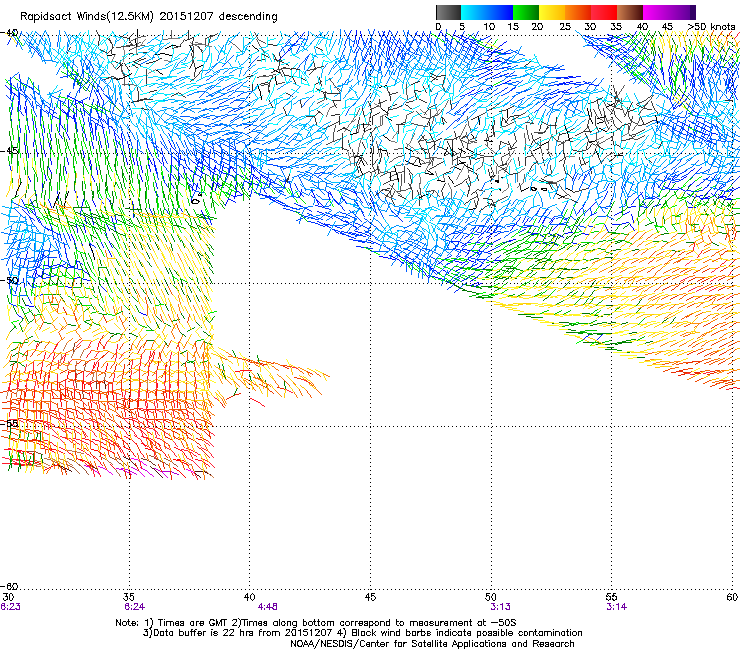
Task: Click the purple 6:23 pass time
Action: (x=10, y=607)
